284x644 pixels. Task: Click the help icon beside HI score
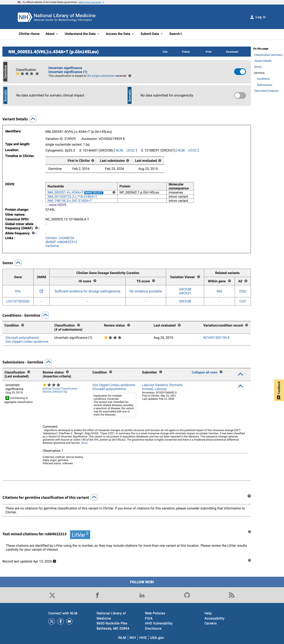(95, 281)
